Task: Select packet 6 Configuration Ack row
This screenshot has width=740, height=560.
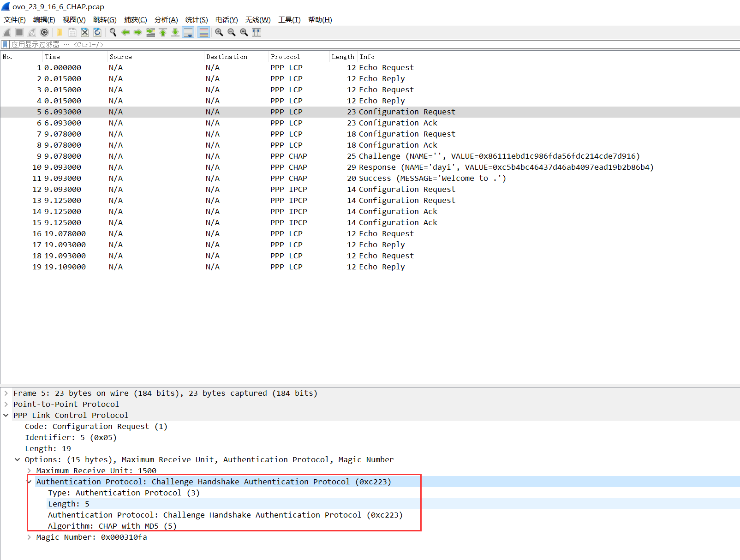Action: pos(370,123)
